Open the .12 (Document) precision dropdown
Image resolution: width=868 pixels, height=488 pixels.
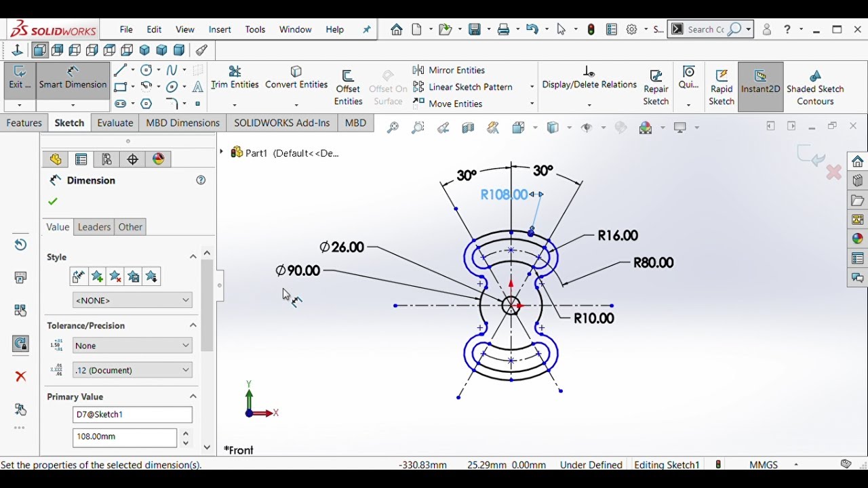point(132,370)
